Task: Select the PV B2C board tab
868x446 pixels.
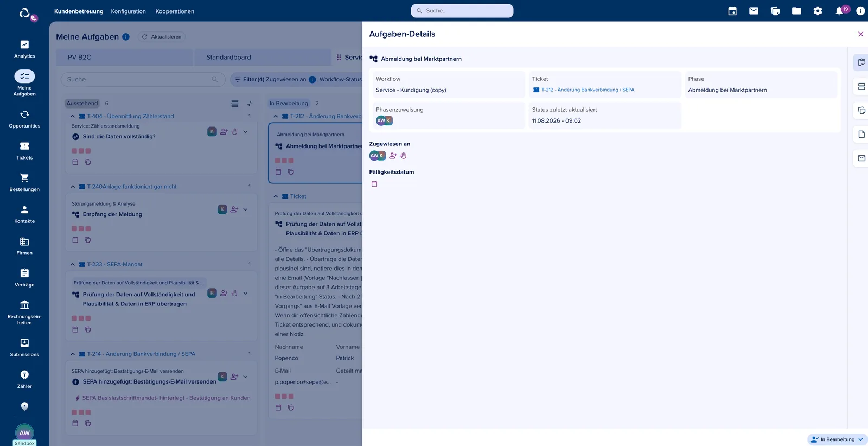Action: [x=124, y=58]
